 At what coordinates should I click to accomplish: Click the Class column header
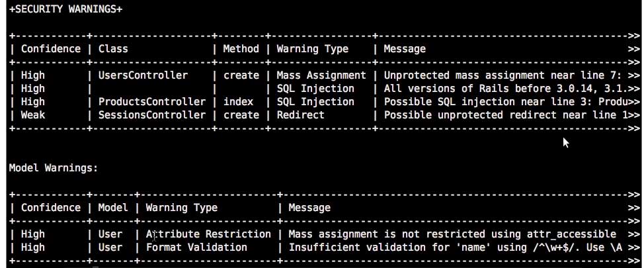(113, 49)
